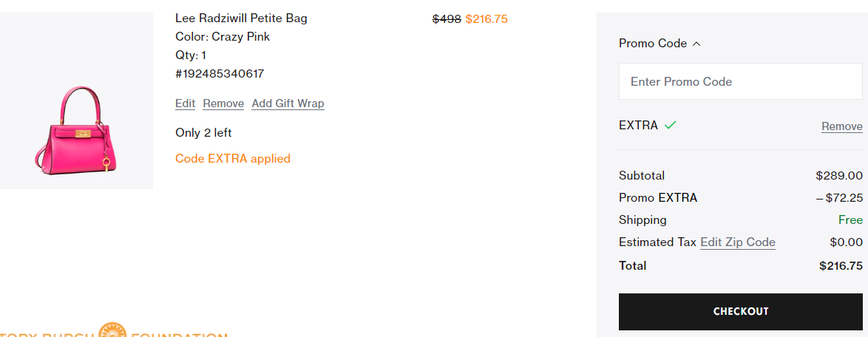Click the orange Code EXTRA applied message
This screenshot has height=337, width=868.
point(232,159)
